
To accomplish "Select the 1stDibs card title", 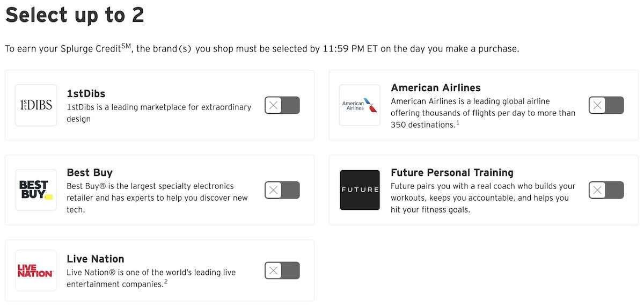I will pyautogui.click(x=86, y=94).
